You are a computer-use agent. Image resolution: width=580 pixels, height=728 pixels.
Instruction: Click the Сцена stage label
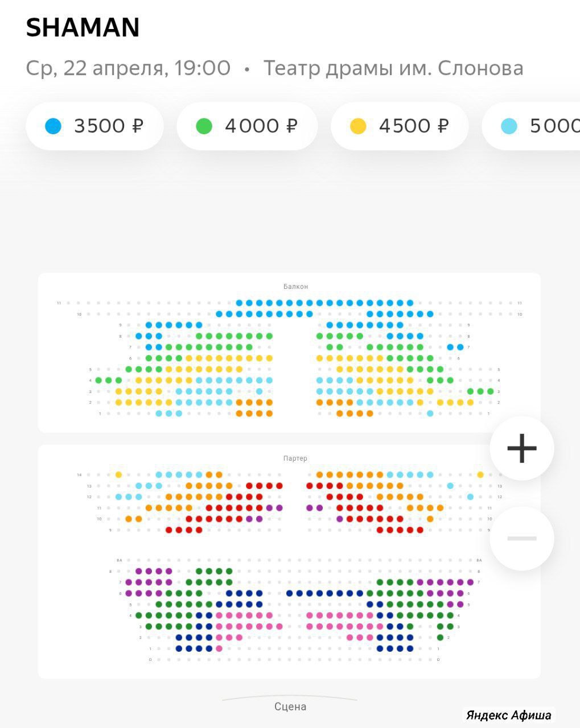[290, 706]
